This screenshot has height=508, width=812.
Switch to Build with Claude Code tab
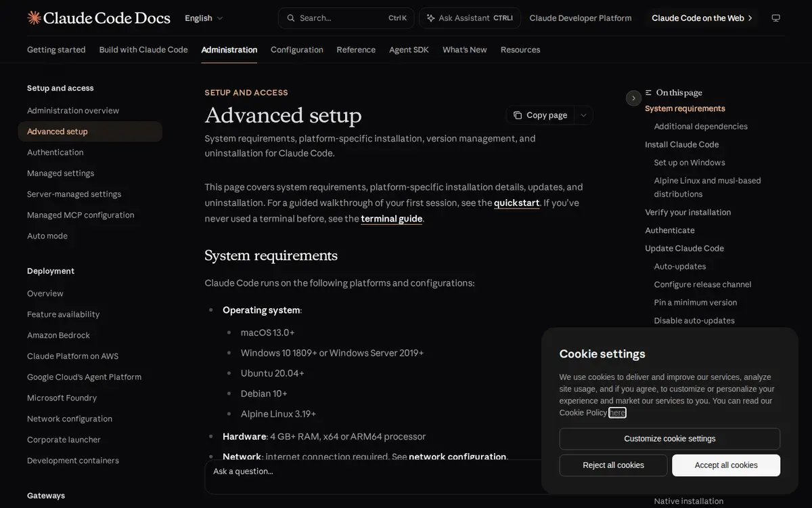[143, 49]
